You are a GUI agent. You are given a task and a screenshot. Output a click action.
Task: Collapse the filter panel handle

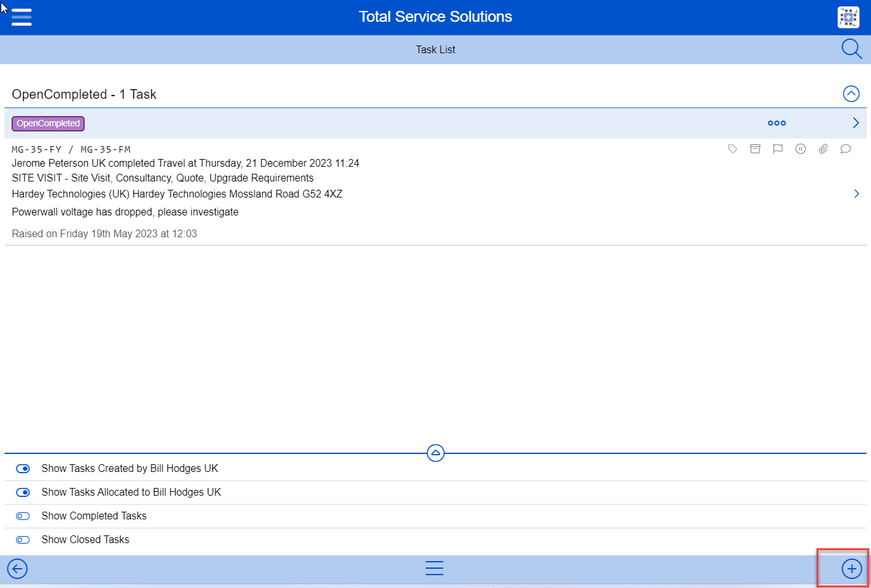(436, 453)
